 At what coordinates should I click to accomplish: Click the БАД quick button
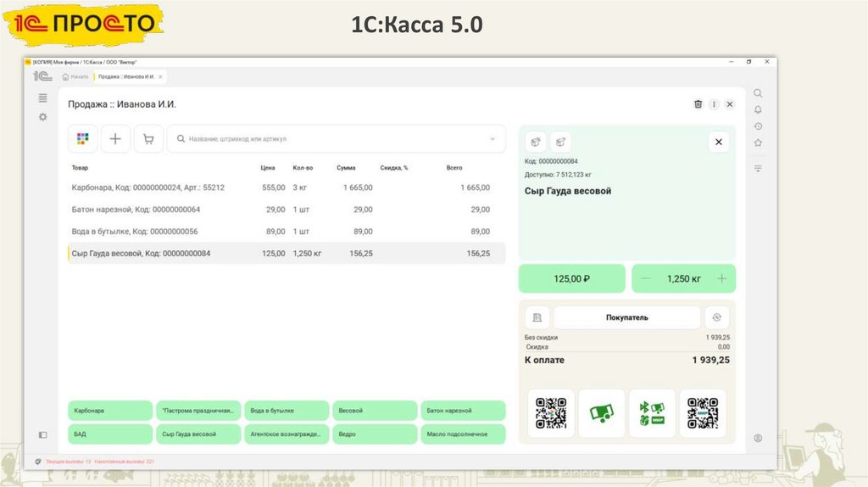point(110,434)
